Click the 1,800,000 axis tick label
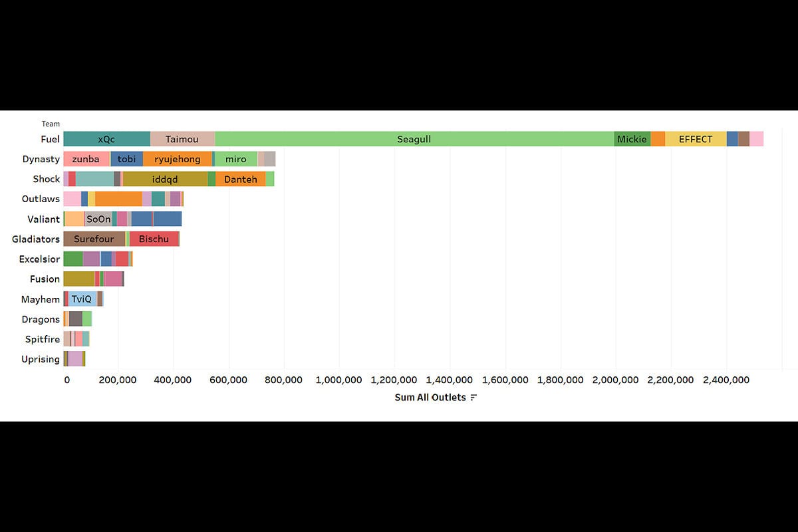798x532 pixels. tap(561, 380)
